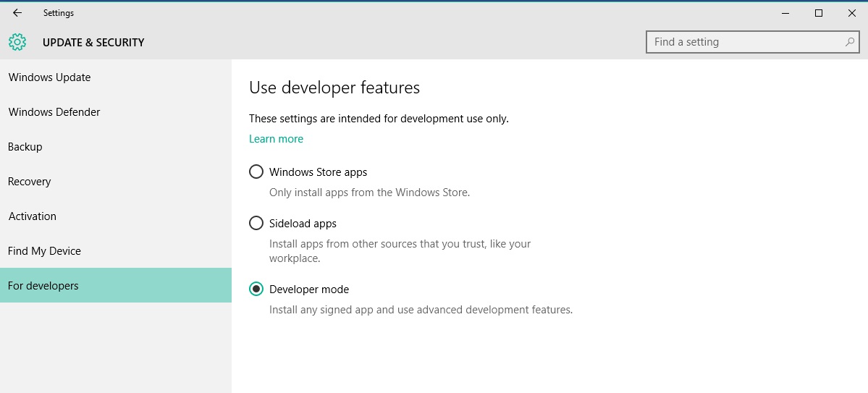The image size is (868, 393).
Task: Select Windows Store apps radio button
Action: click(x=256, y=172)
